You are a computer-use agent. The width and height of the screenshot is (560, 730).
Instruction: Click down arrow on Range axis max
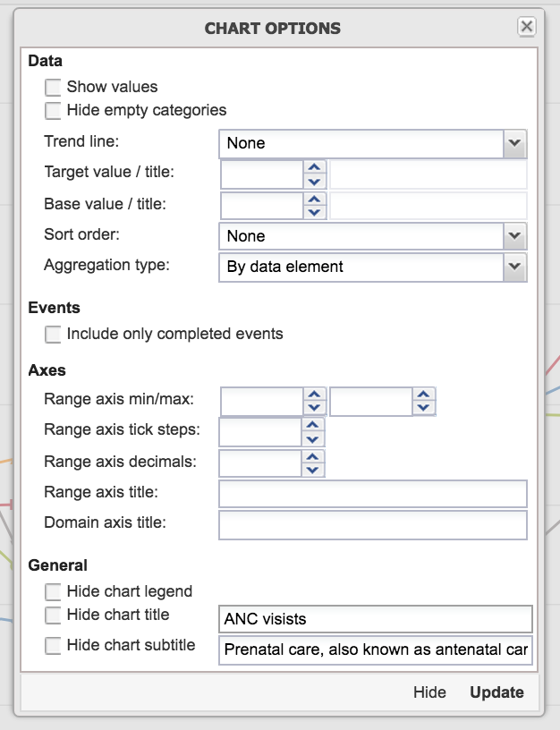[x=423, y=408]
